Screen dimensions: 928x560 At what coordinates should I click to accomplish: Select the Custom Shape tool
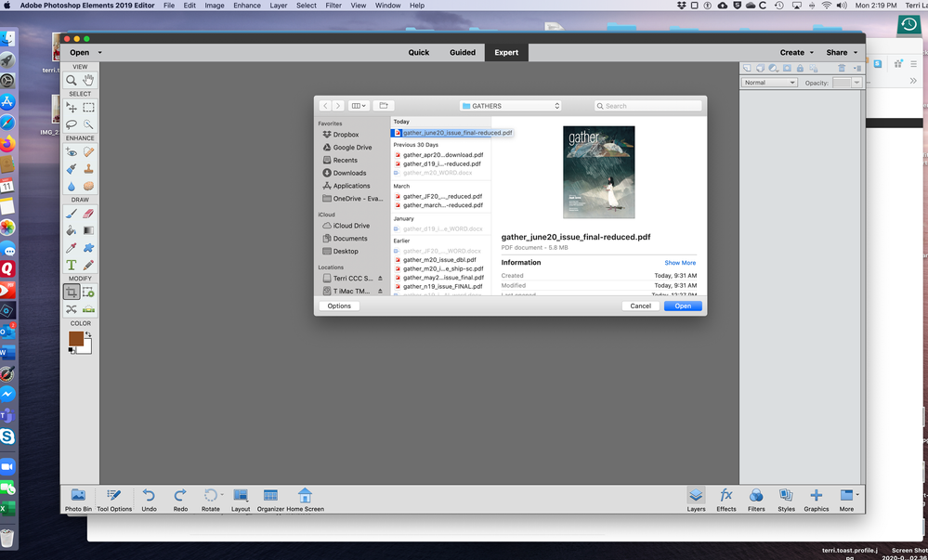click(89, 247)
